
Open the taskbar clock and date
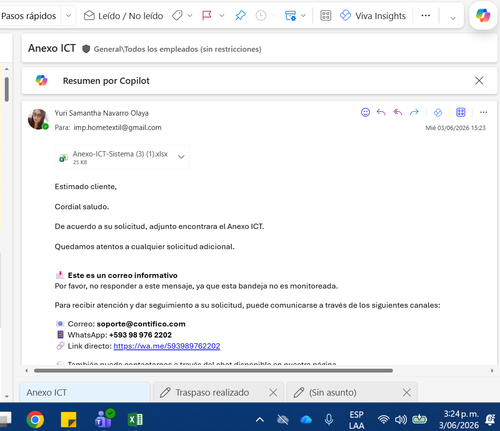459,419
